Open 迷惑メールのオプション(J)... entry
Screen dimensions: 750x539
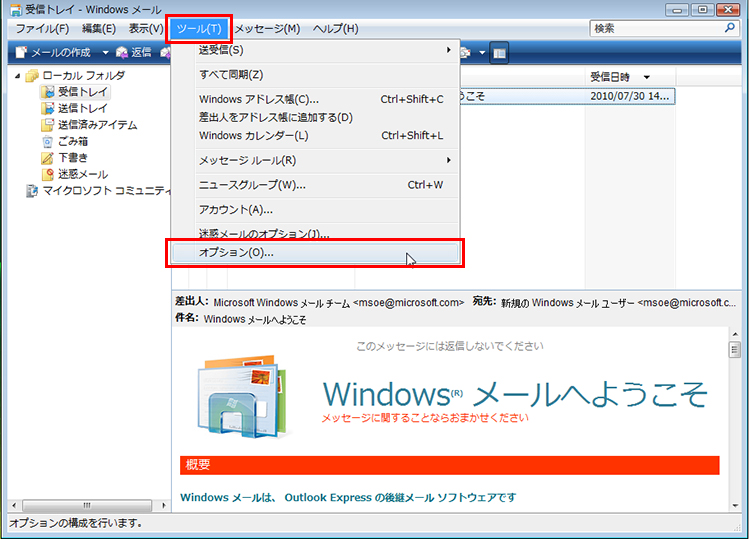coord(316,233)
